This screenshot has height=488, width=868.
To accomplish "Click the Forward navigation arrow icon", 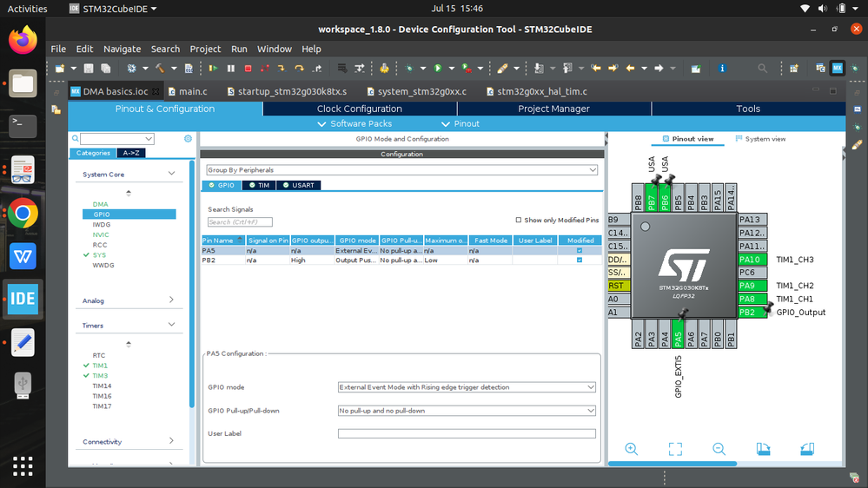I will pos(659,68).
